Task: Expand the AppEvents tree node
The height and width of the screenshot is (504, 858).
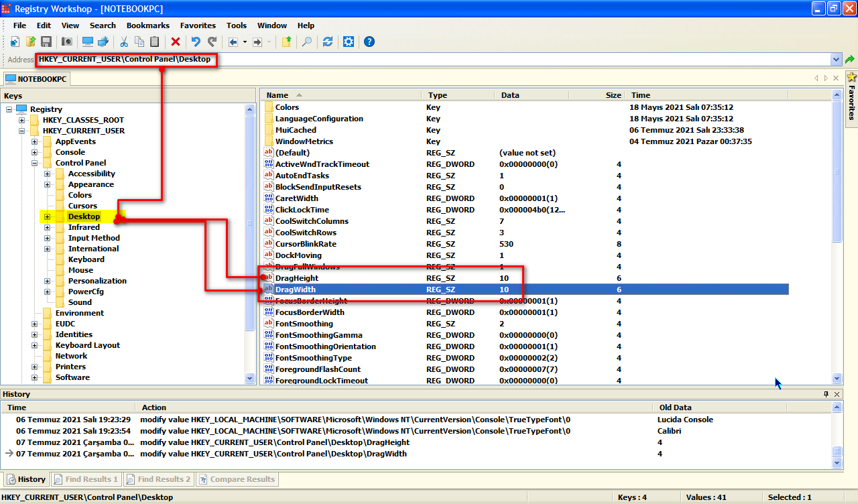Action: [35, 141]
